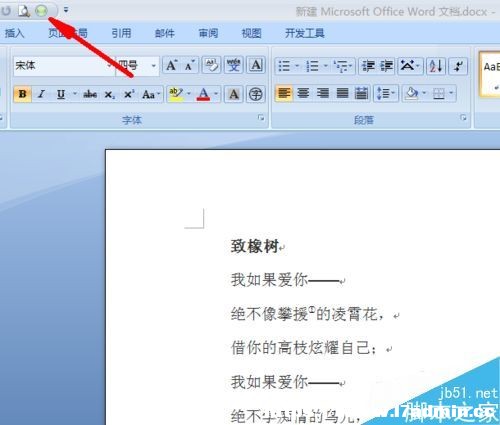Open the 字体 dialog launcher
500x425 pixels.
click(261, 118)
